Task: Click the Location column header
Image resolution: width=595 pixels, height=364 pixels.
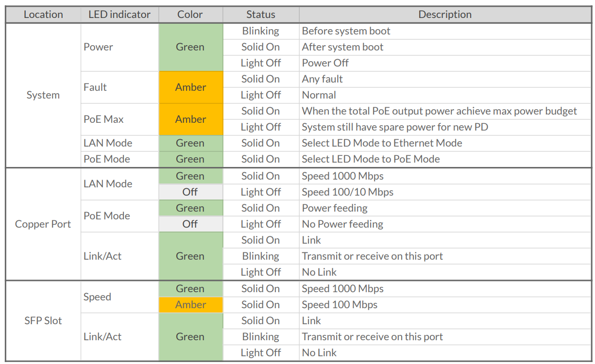Action: (x=43, y=15)
